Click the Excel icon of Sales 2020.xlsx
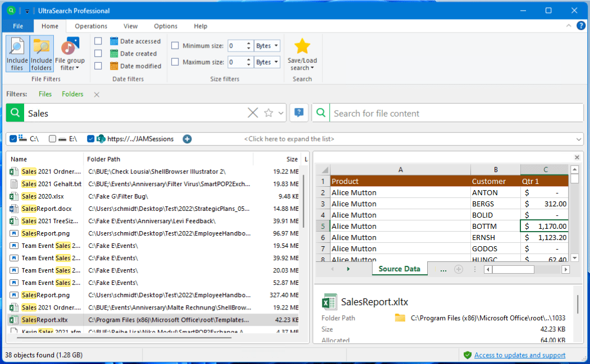The width and height of the screenshot is (590, 364). pyautogui.click(x=14, y=196)
